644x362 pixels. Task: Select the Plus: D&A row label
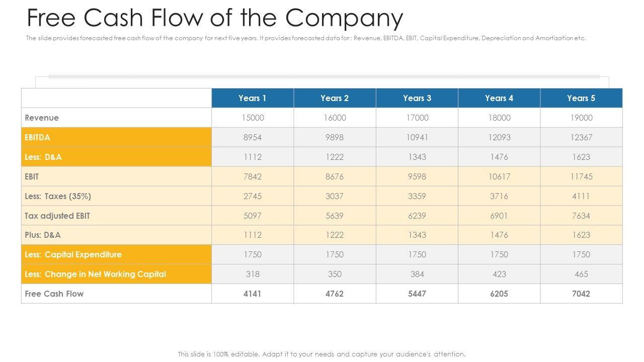tap(43, 235)
